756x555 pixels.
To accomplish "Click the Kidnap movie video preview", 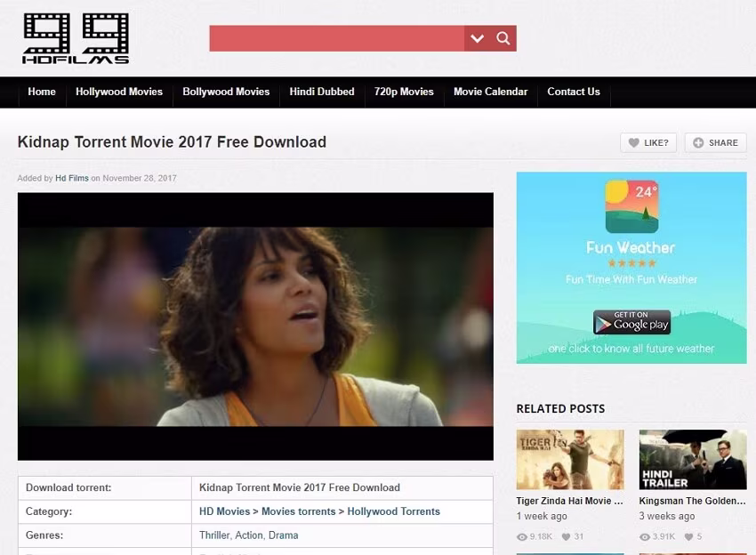I will [255, 326].
